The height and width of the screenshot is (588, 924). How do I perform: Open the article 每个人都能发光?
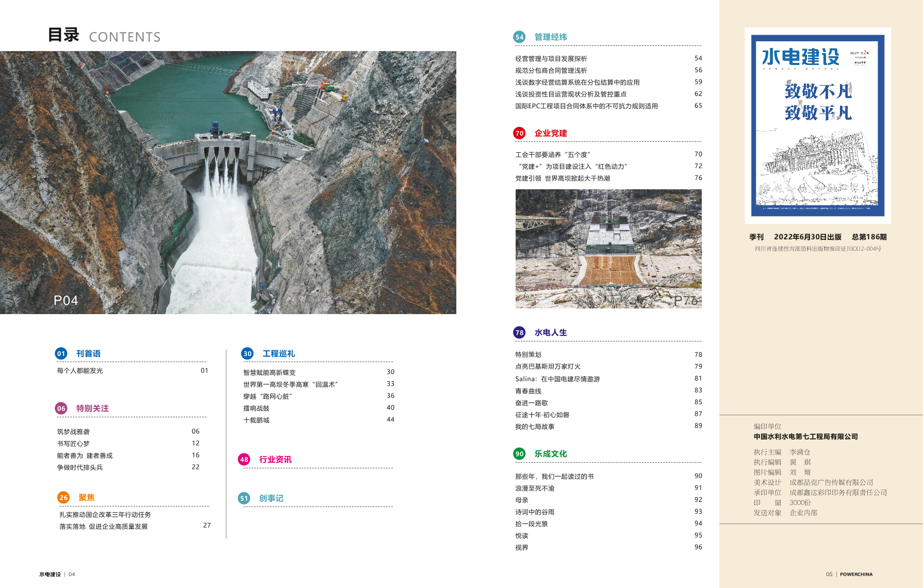[80, 371]
